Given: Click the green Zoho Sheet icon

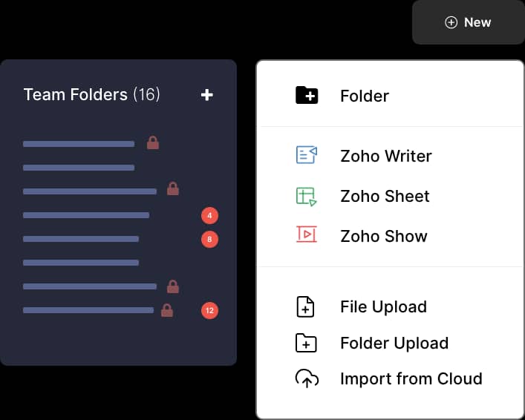Looking at the screenshot, I should (x=307, y=197).
